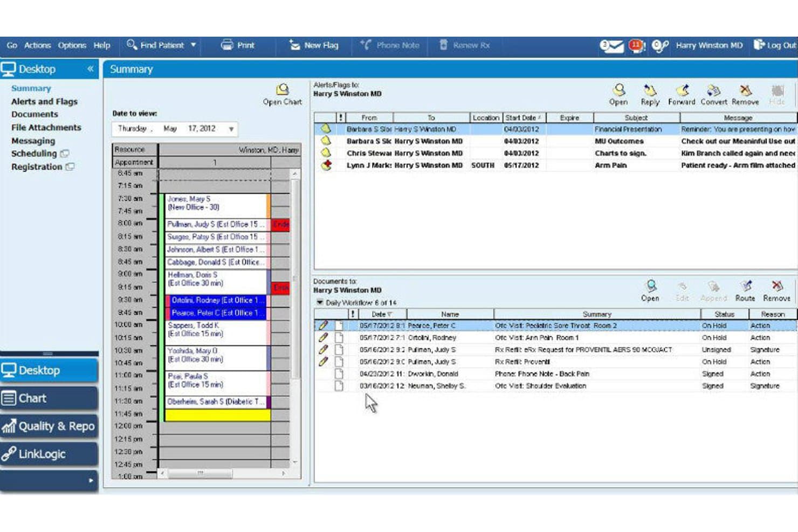Open the Actions menu
Viewport: 798px width, 532px height.
(37, 45)
